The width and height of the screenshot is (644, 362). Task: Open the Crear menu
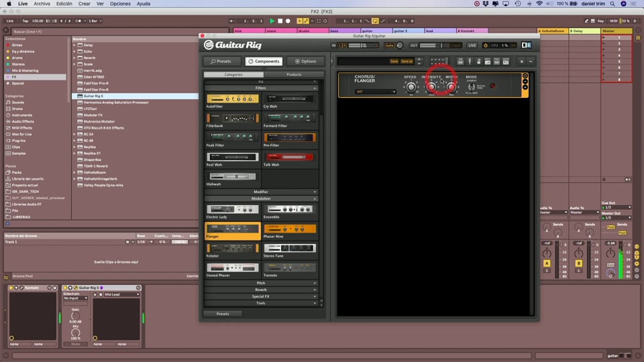[85, 4]
